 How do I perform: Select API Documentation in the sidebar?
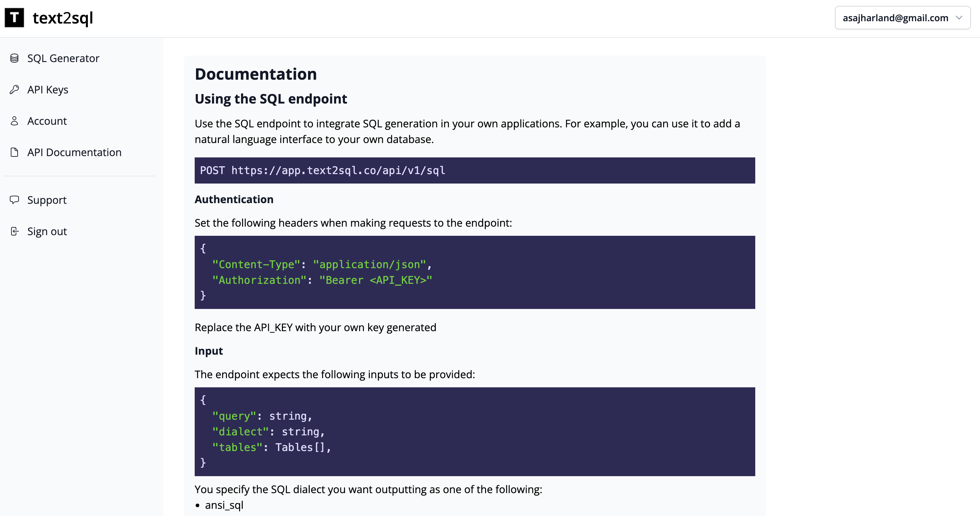coord(74,152)
